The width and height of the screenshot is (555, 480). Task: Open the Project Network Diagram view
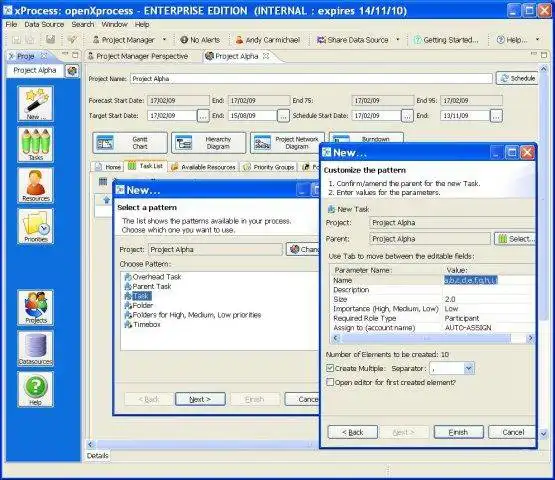tap(287, 143)
